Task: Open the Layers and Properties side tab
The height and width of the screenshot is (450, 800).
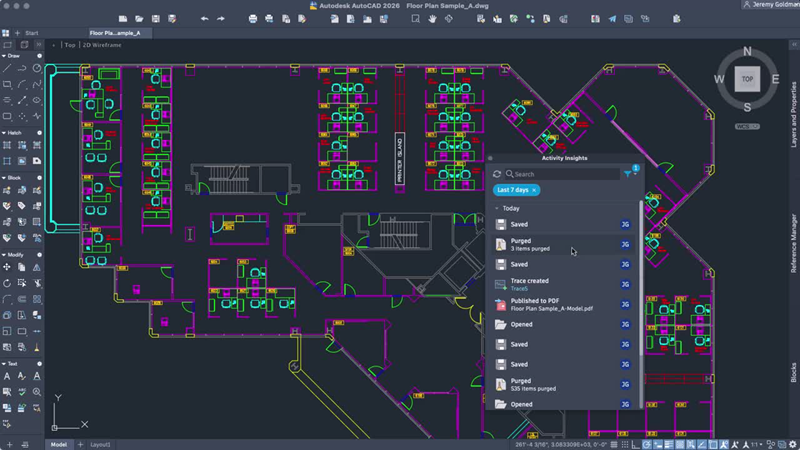Action: click(x=793, y=115)
